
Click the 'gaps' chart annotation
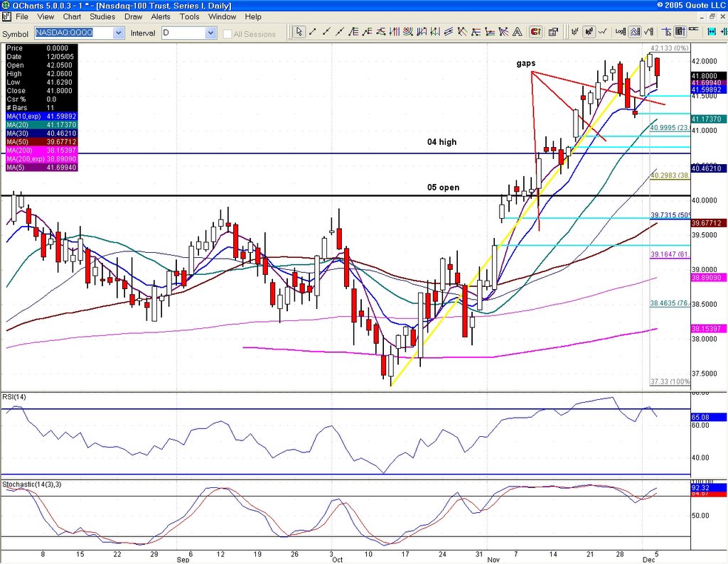coord(526,63)
